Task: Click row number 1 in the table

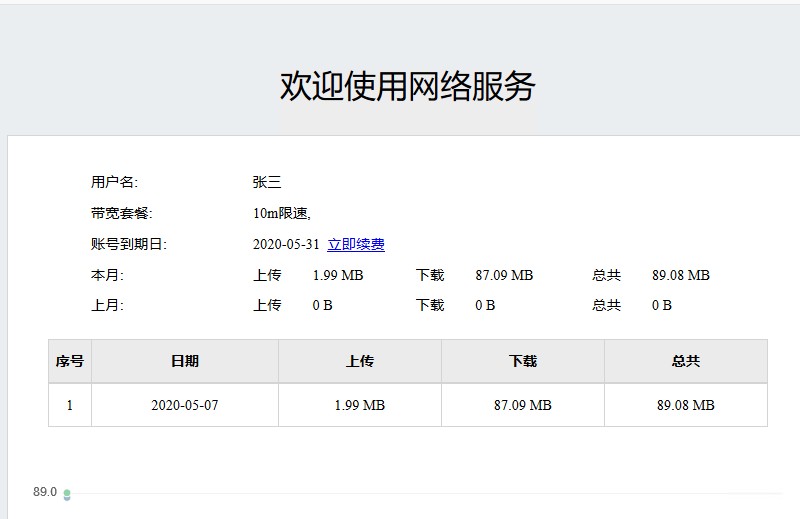Action: (70, 405)
